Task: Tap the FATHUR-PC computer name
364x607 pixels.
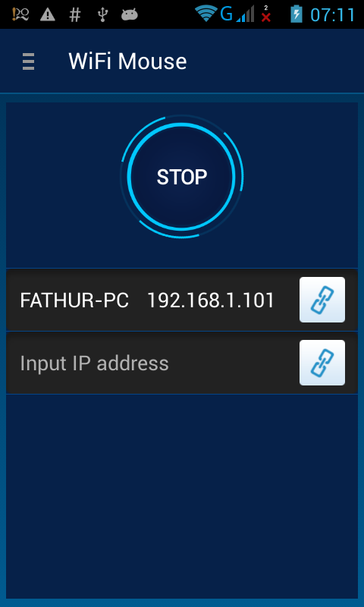Action: pos(74,300)
